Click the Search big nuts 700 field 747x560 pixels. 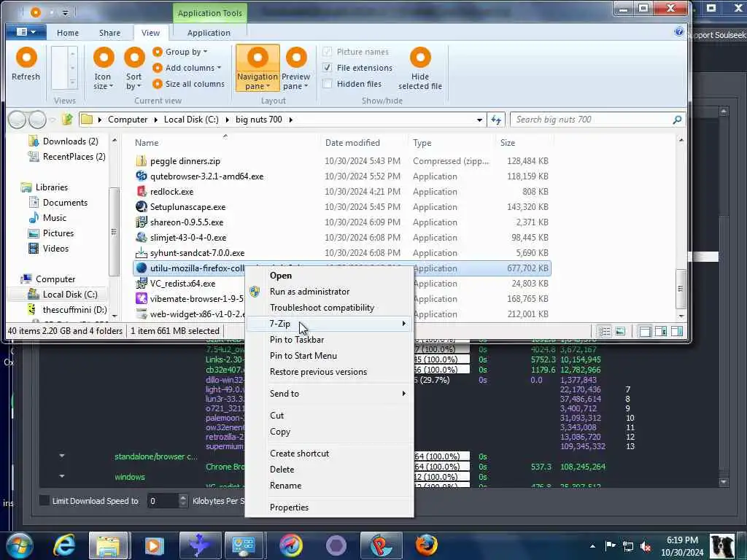[x=590, y=120]
